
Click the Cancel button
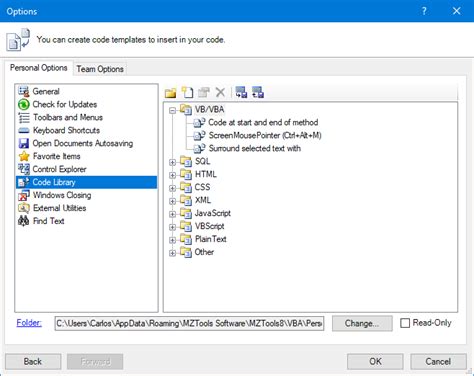(x=438, y=362)
